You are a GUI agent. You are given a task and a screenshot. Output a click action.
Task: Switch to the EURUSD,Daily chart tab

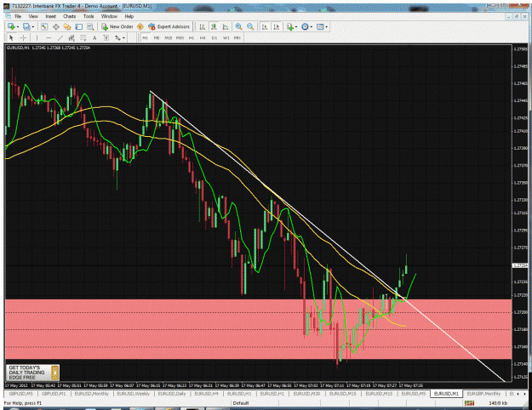[172, 394]
